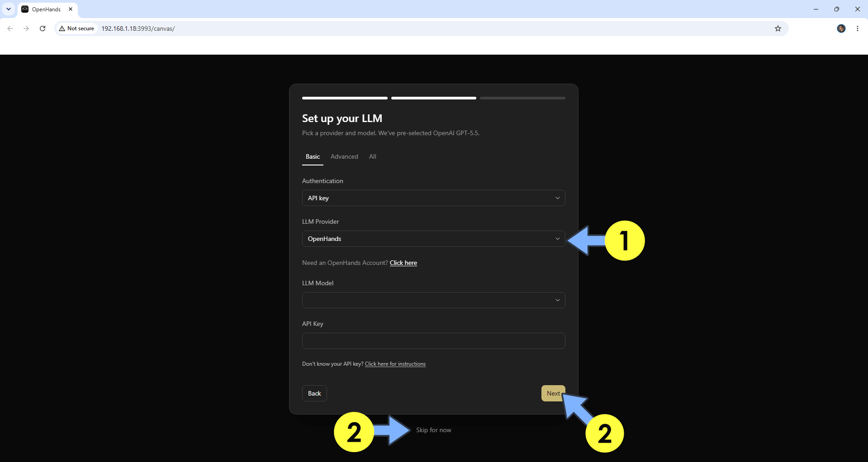Select the OpenHands browser tab
This screenshot has height=462, width=868.
tap(47, 9)
